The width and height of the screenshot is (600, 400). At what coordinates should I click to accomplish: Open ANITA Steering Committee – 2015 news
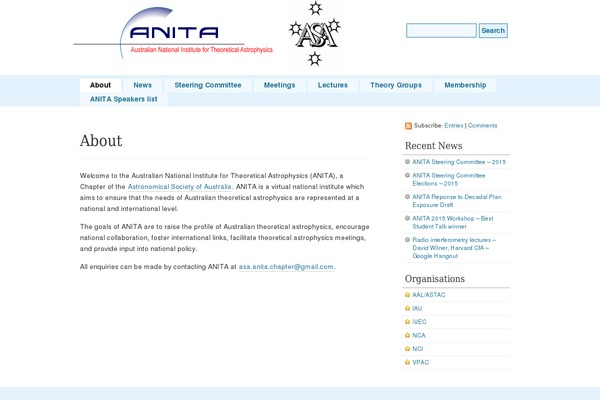pos(459,162)
